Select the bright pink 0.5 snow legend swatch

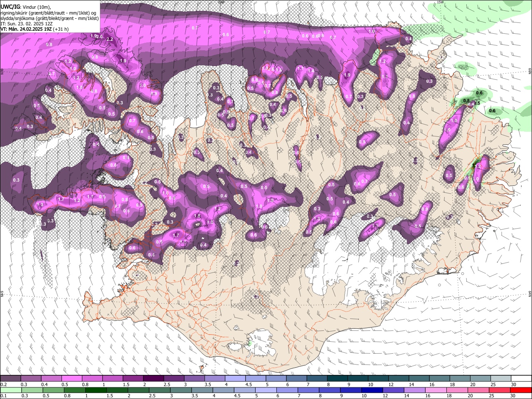71,379
